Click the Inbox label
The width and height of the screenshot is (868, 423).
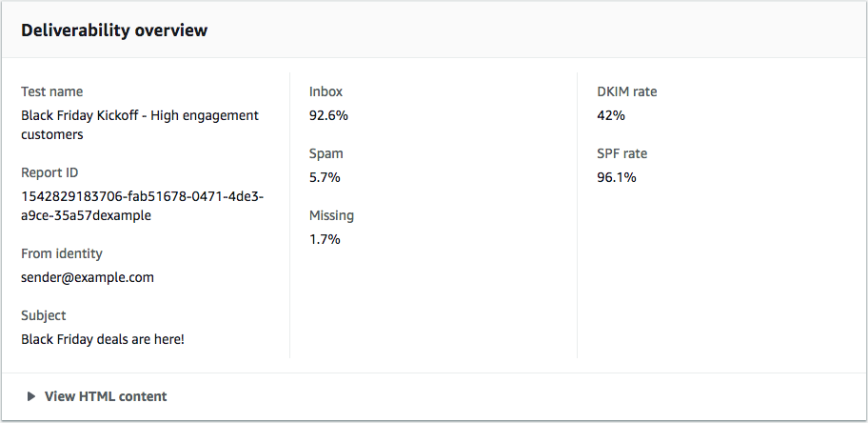(325, 91)
